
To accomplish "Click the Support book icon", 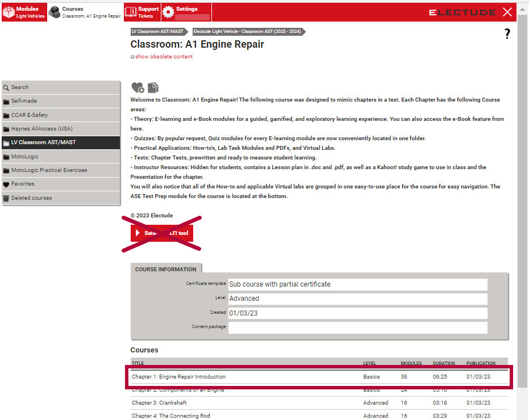I will click(x=131, y=12).
